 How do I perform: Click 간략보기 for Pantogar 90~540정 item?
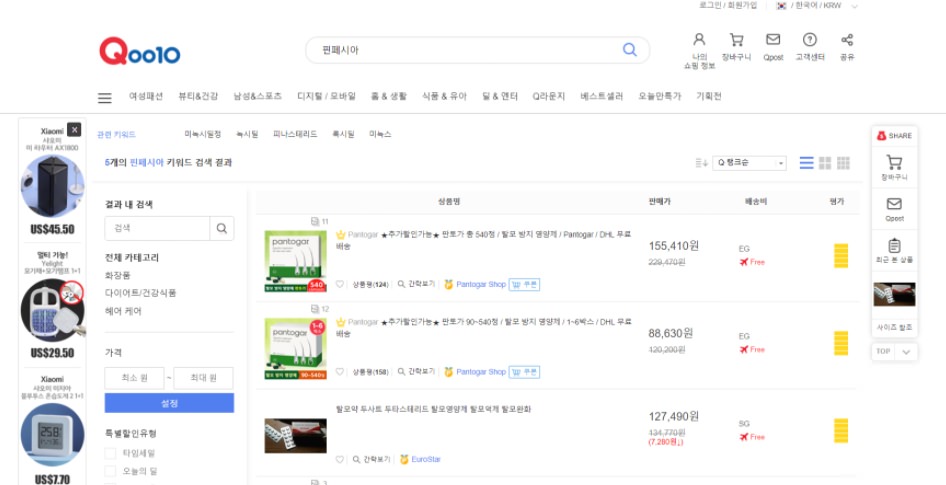tap(416, 372)
